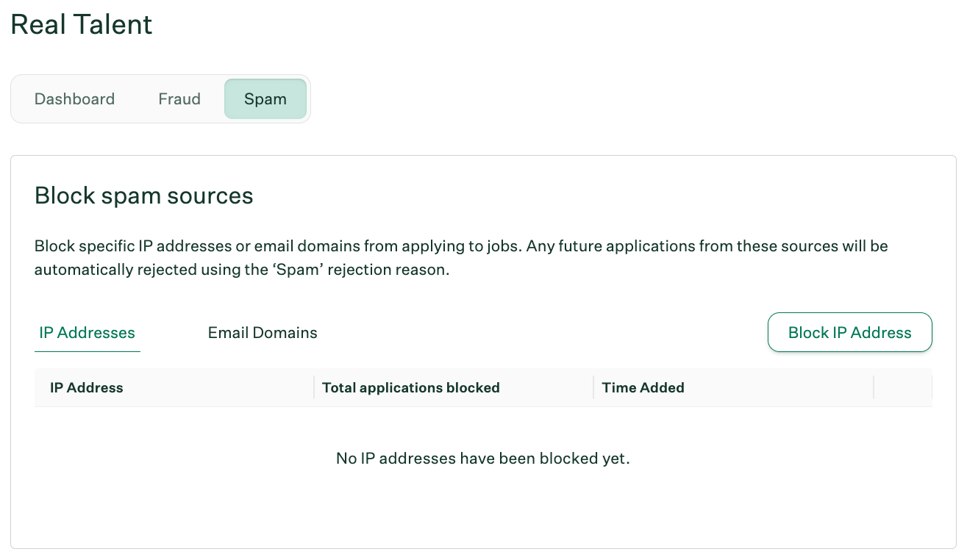Click Total applications blocked column header
967x560 pixels.
click(411, 387)
